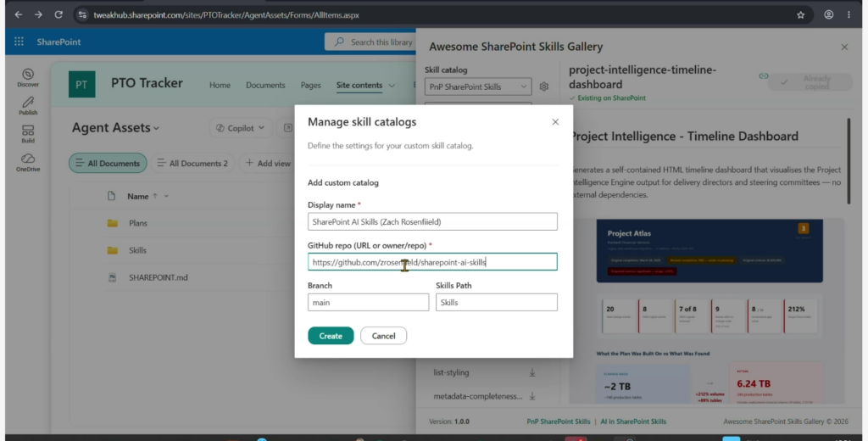This screenshot has height=441, width=868.
Task: Click the skill preview panel scrollbar
Action: 849,160
